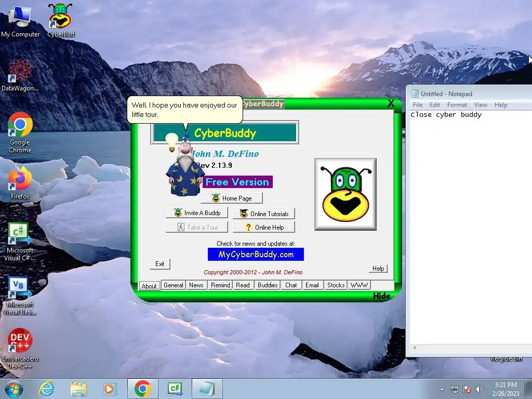Viewport: 532px width, 399px height.
Task: Click the wizard agent character
Action: point(185,166)
